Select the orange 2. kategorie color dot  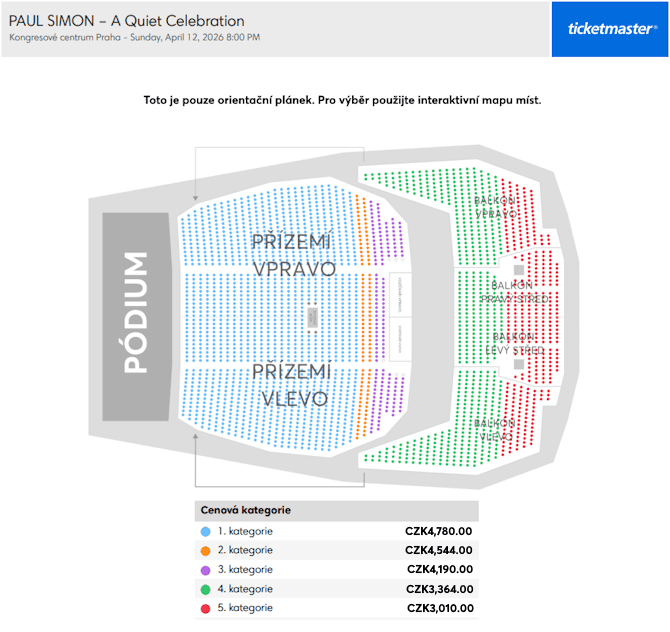(x=206, y=551)
